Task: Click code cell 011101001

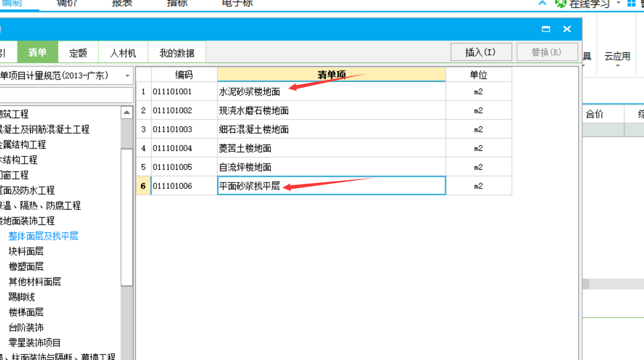Action: 184,91
